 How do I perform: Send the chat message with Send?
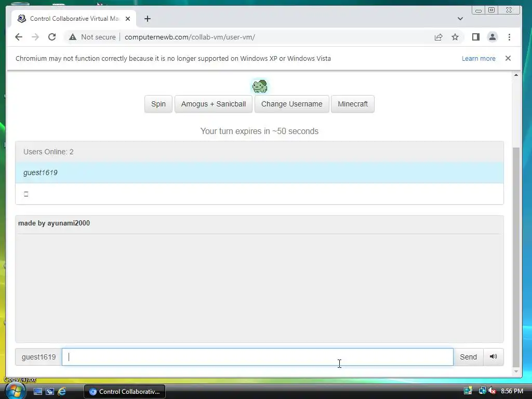pos(468,357)
